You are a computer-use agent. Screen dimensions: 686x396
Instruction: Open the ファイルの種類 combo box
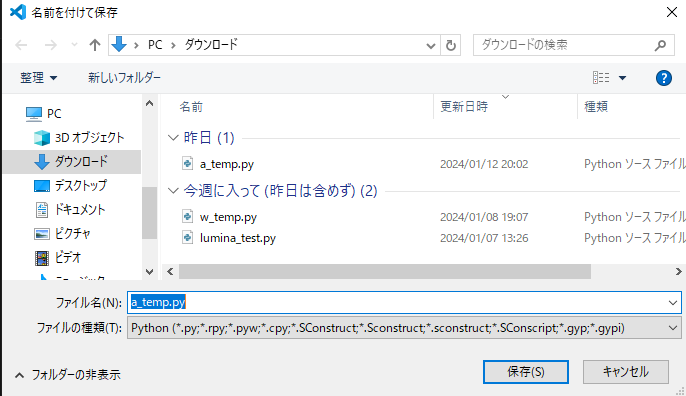click(x=404, y=328)
